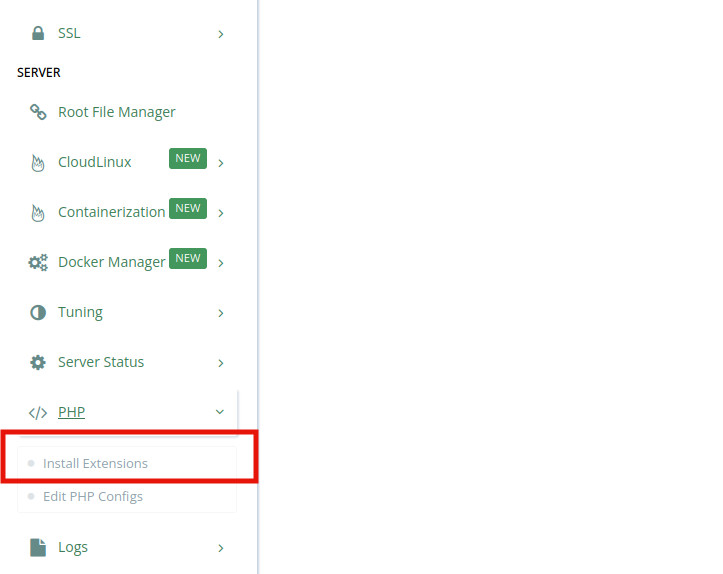Open the Tuning menu entry
The image size is (723, 574).
[80, 312]
